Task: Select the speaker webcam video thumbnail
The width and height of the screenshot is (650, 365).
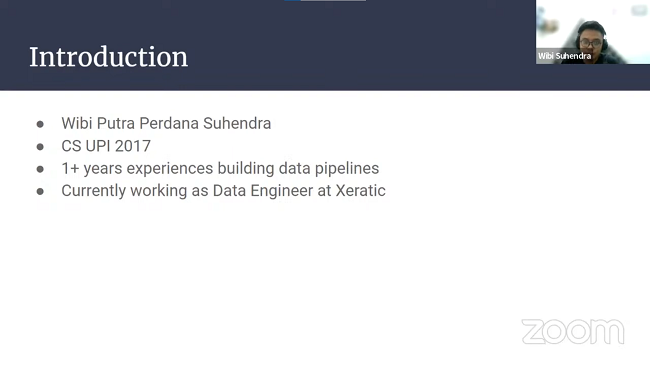Action: (593, 32)
